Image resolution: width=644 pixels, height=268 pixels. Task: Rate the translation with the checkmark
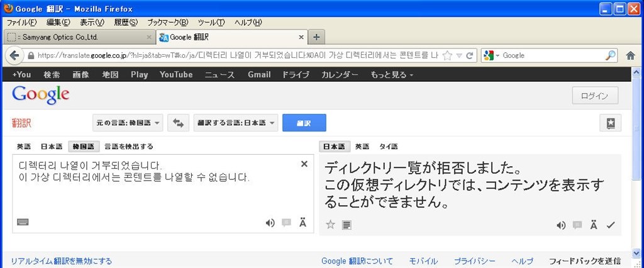(611, 225)
